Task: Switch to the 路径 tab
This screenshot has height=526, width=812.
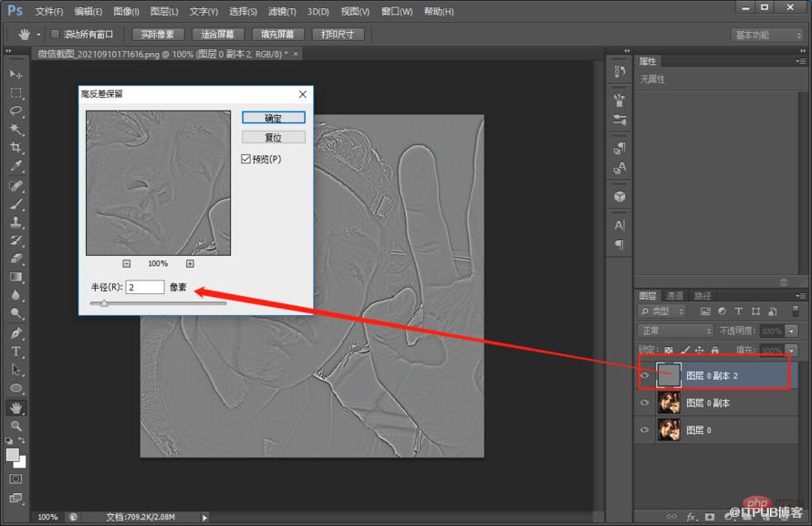Action: coord(703,296)
